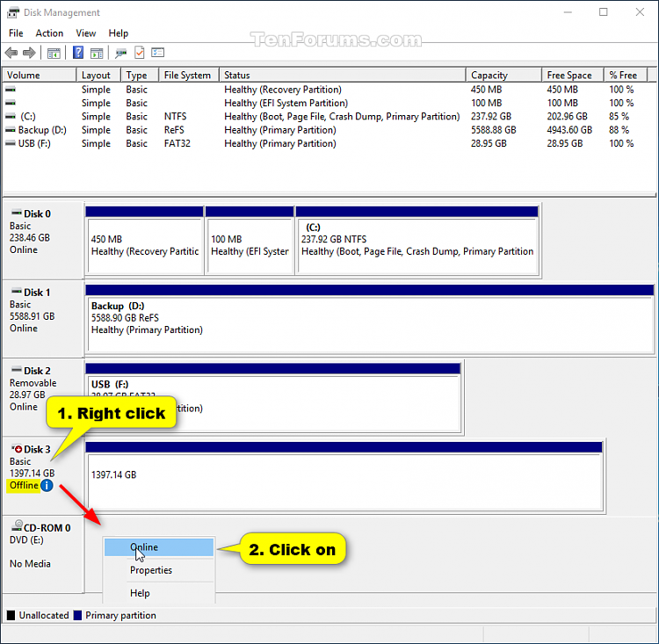Sort by the Layout column header

98,75
